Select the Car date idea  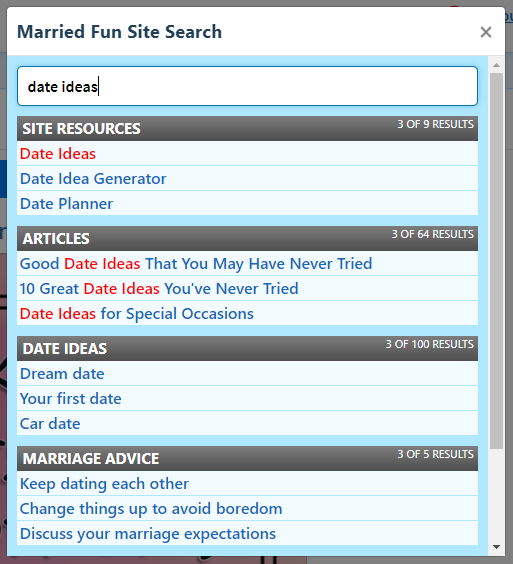pos(50,424)
